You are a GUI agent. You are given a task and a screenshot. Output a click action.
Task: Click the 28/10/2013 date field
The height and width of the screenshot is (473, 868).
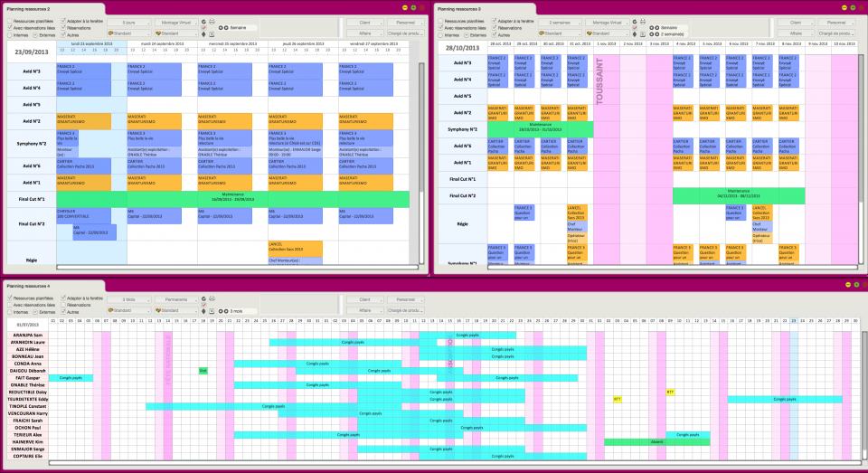(x=462, y=48)
